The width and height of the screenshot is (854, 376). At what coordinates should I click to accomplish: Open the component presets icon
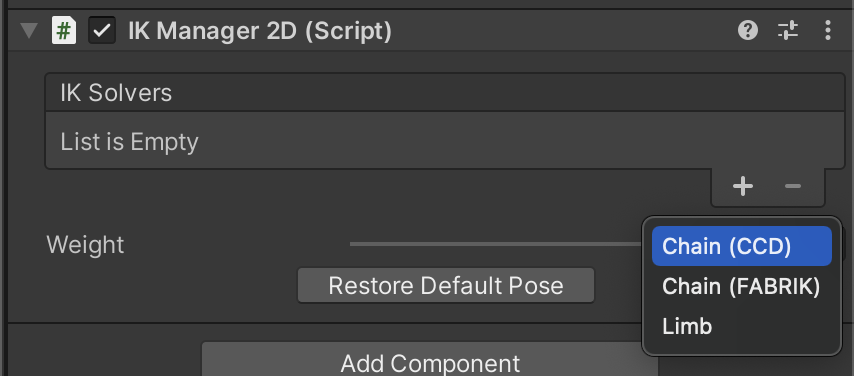788,31
